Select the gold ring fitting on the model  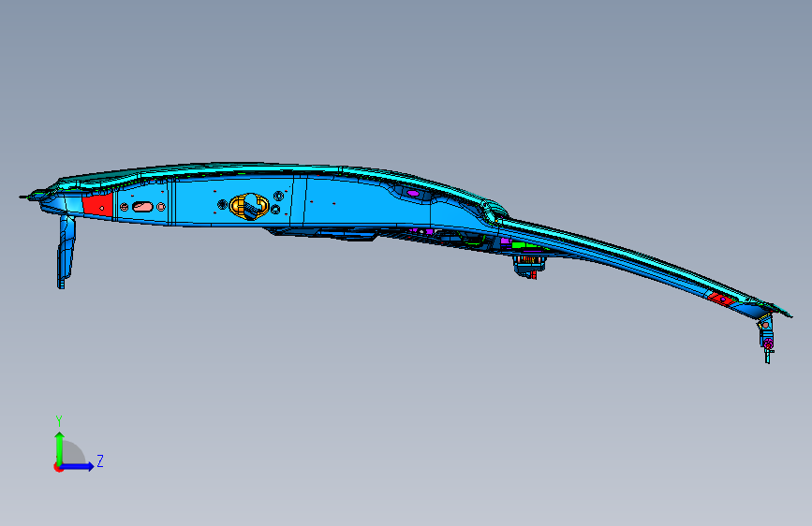coord(249,206)
